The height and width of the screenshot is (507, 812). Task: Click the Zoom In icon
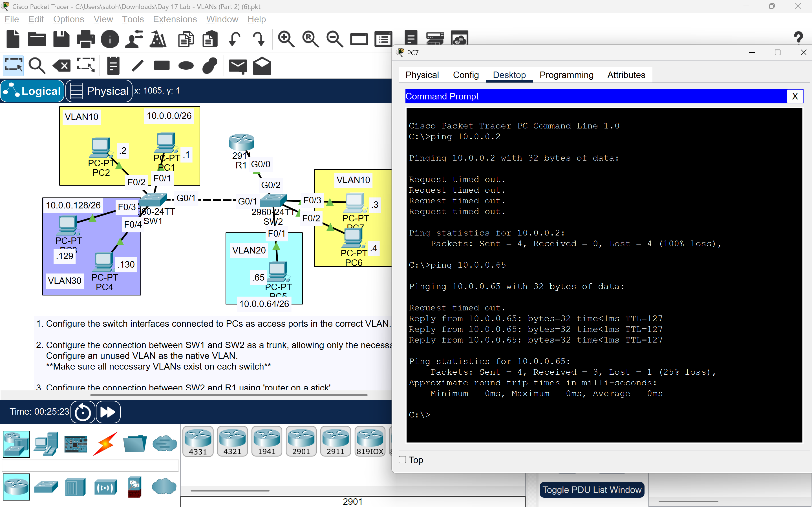pyautogui.click(x=286, y=39)
